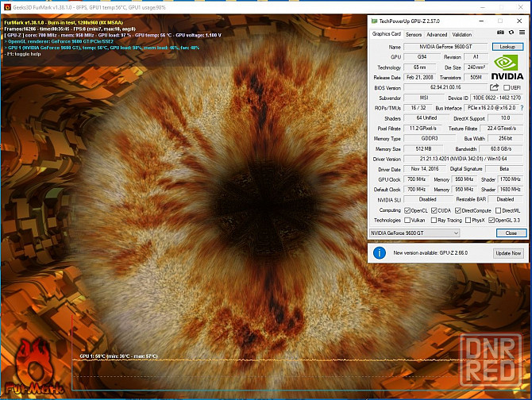Click the Memory Size field 512 MB

423,148
